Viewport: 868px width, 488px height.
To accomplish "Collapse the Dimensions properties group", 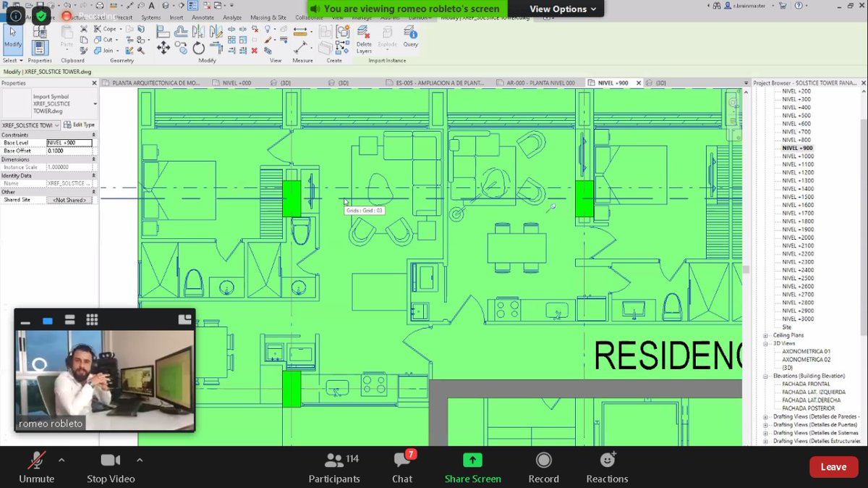I will point(95,159).
